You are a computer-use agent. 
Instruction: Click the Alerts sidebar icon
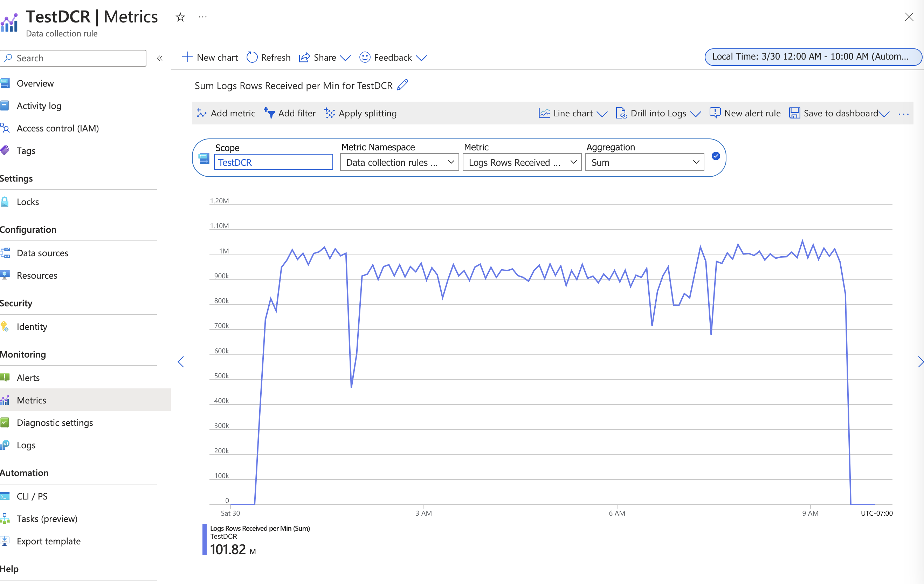(5, 378)
